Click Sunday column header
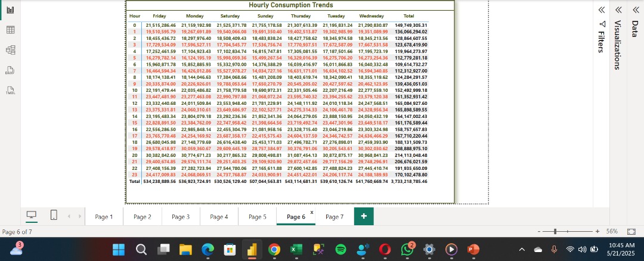The width and height of the screenshot is (644, 261). click(265, 16)
